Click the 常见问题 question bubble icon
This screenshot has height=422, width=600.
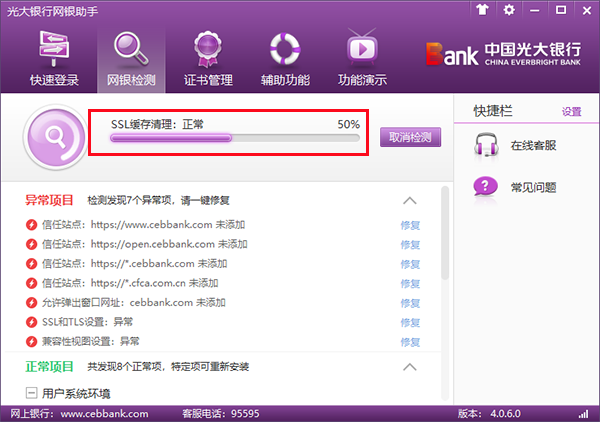click(x=486, y=187)
